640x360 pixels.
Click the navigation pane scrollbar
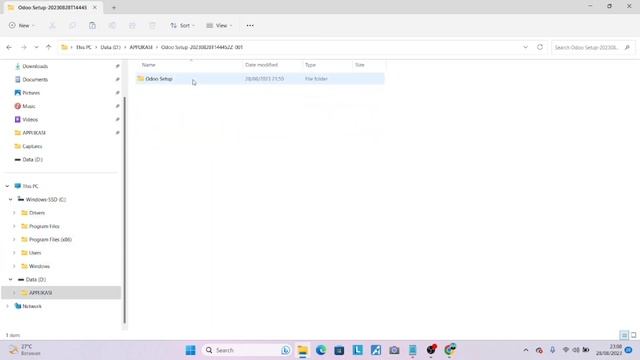click(x=124, y=210)
